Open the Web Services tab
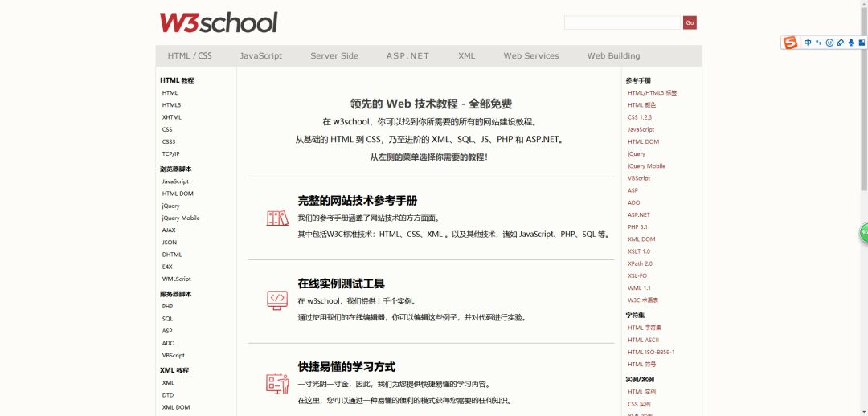 point(531,56)
